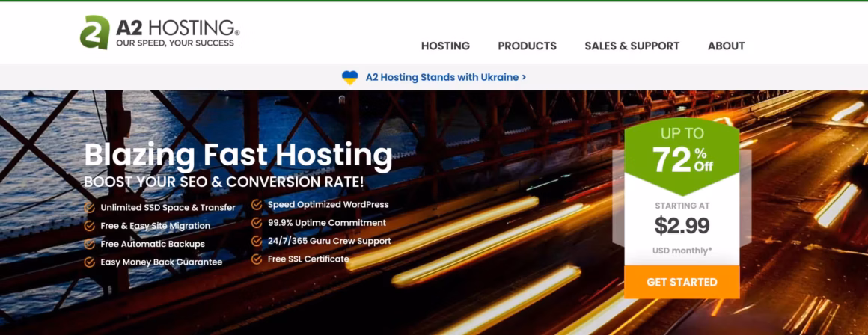Click checkmark beside Speed Optimized WordPress
Screen dimensions: 868x335
(257, 205)
